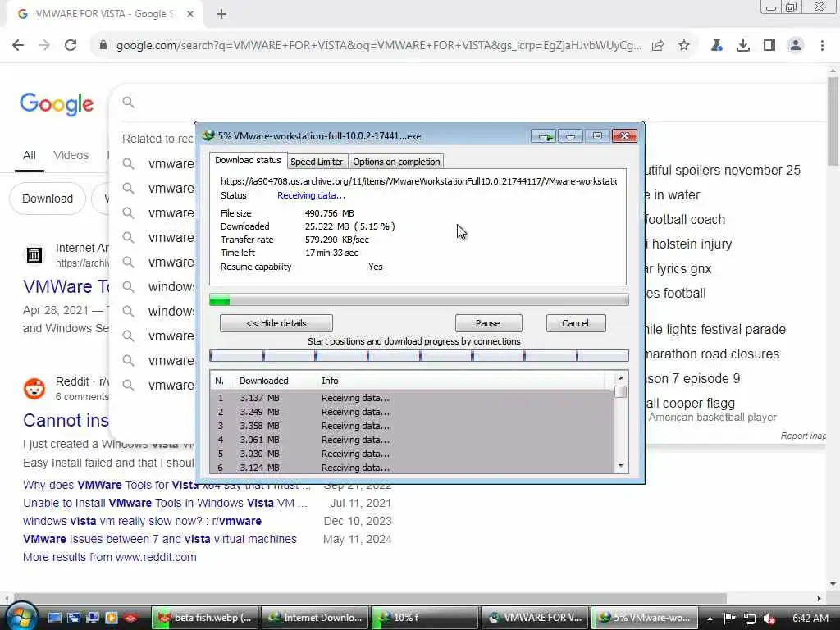Open the Chrome Labs flask icon
Viewport: 840px width, 630px height.
(x=716, y=46)
